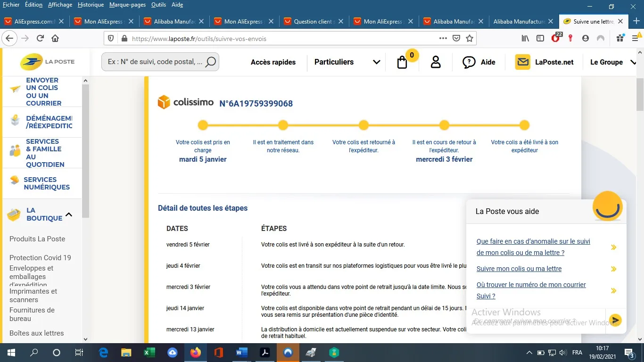Viewport: 644px width, 362px height.
Task: Go back with the browser back arrow
Action: 10,38
